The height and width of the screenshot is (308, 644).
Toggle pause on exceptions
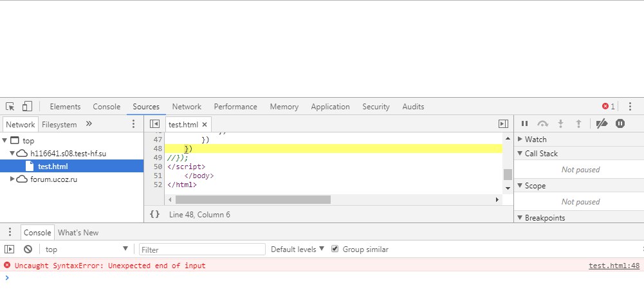(620, 123)
